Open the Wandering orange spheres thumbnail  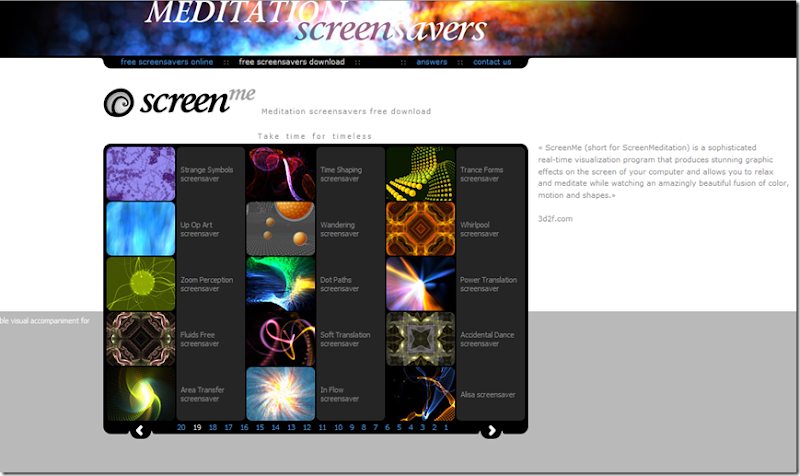click(x=281, y=229)
